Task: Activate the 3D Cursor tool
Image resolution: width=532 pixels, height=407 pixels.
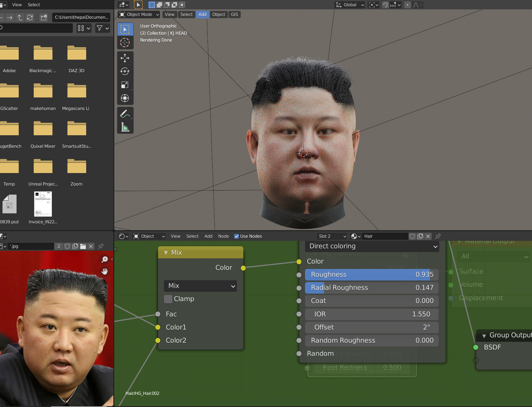Action: [x=125, y=42]
